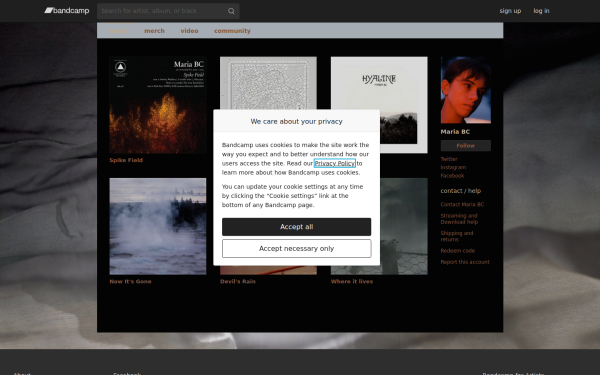
Task: Open Maria BC's Instagram link
Action: (x=453, y=167)
